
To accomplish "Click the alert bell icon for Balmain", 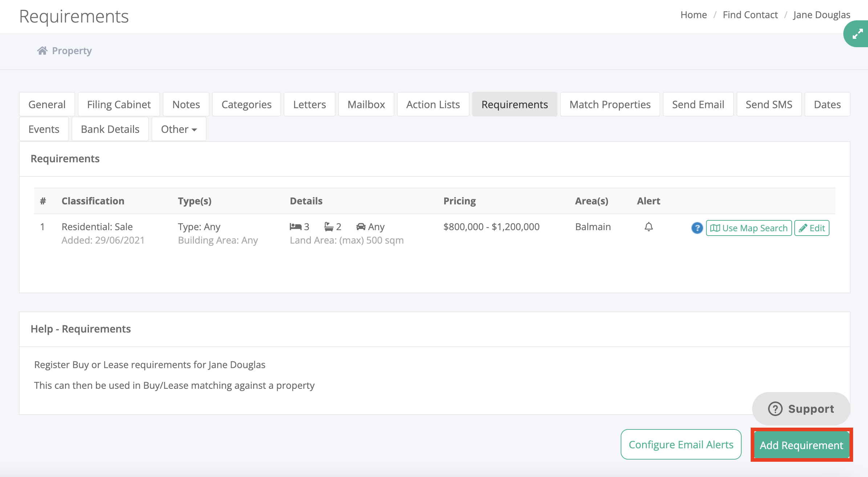I will tap(649, 227).
